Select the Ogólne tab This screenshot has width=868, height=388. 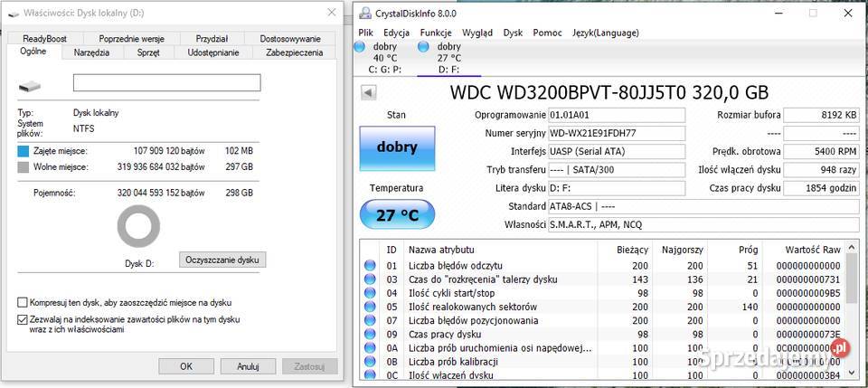[33, 52]
